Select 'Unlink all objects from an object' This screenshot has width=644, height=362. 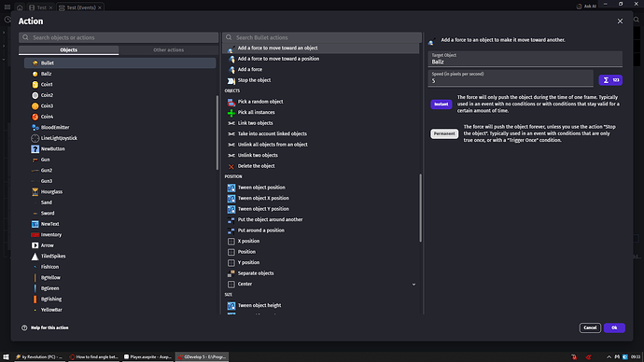pyautogui.click(x=320, y=145)
